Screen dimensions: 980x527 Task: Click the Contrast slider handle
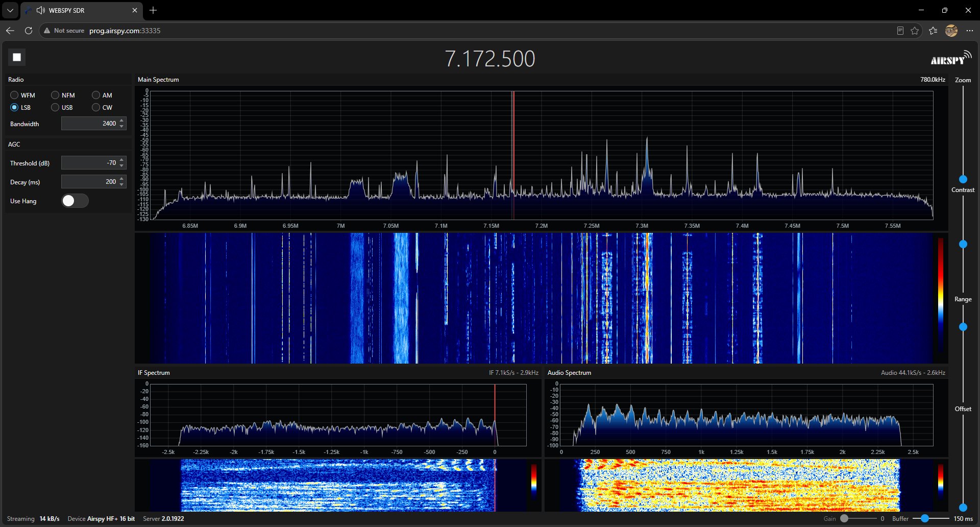(x=963, y=245)
